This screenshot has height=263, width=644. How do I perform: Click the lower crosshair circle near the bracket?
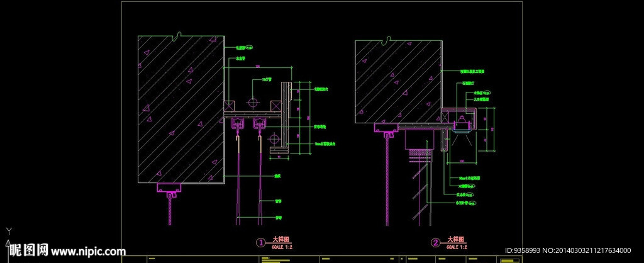click(273, 137)
